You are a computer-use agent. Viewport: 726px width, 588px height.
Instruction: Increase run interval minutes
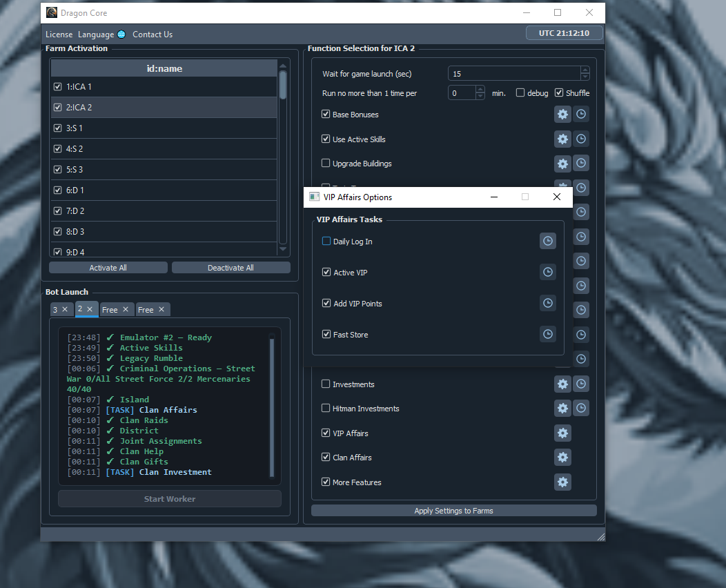coord(480,89)
